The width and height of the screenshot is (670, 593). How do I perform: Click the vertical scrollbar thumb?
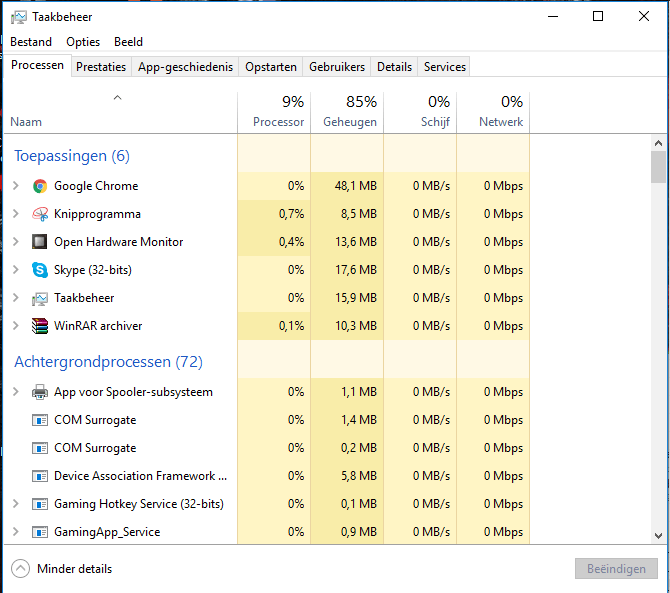tap(658, 167)
